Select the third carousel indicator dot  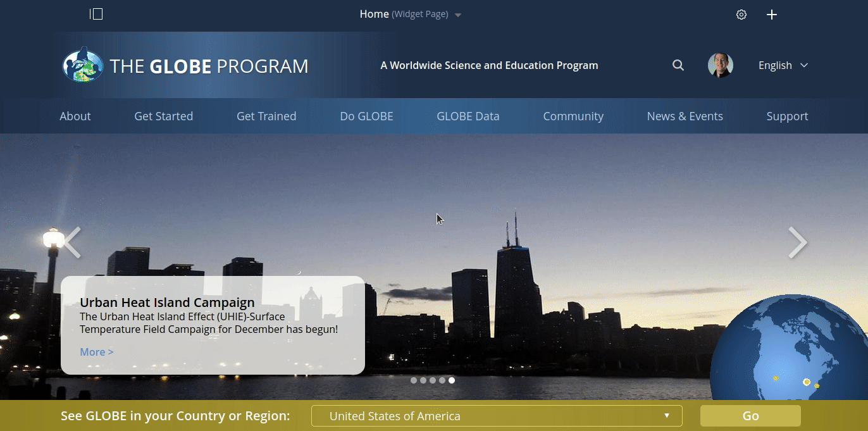click(x=433, y=380)
